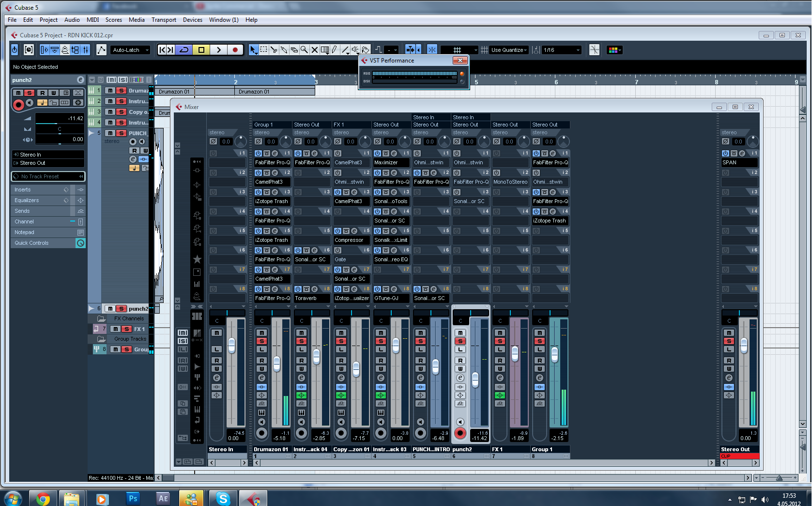This screenshot has width=812, height=506.
Task: Toggle record enable on punch2 mixer channel
Action: [460, 433]
